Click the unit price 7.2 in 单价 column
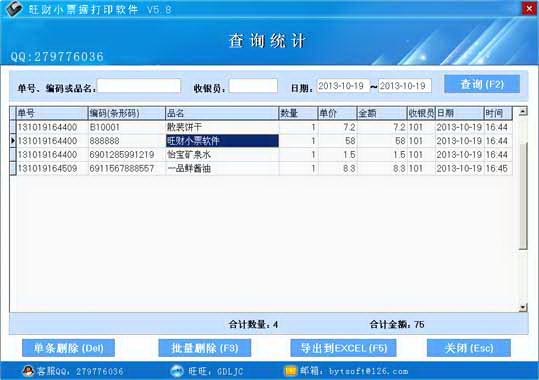539x380 pixels. (338, 127)
